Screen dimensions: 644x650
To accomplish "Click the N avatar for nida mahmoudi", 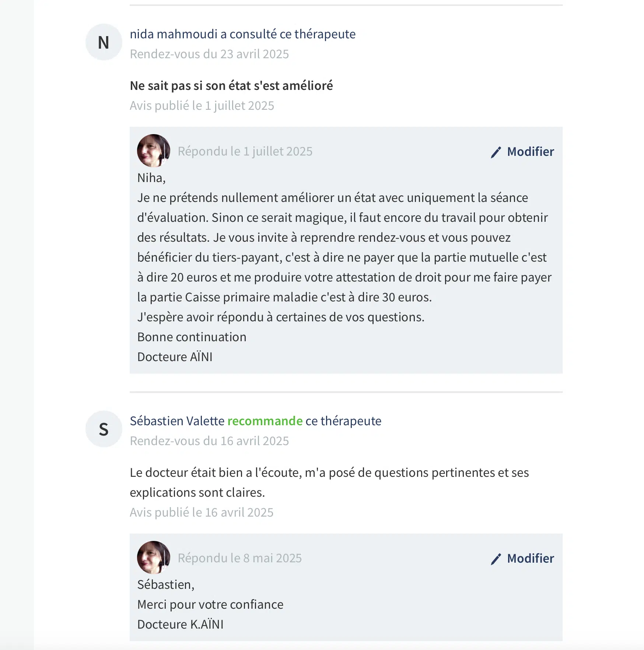I will point(104,42).
